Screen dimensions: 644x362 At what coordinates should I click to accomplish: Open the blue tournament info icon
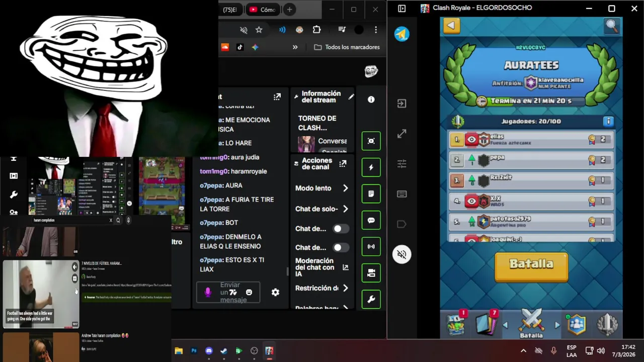click(608, 121)
